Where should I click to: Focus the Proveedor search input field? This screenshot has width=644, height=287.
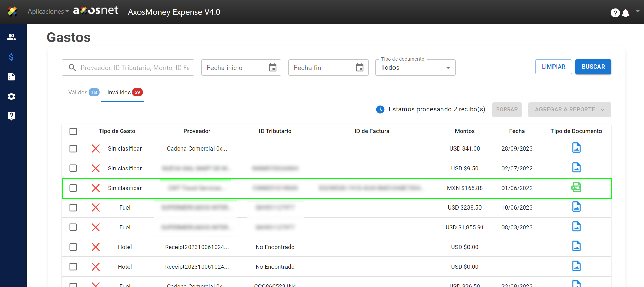tap(134, 68)
